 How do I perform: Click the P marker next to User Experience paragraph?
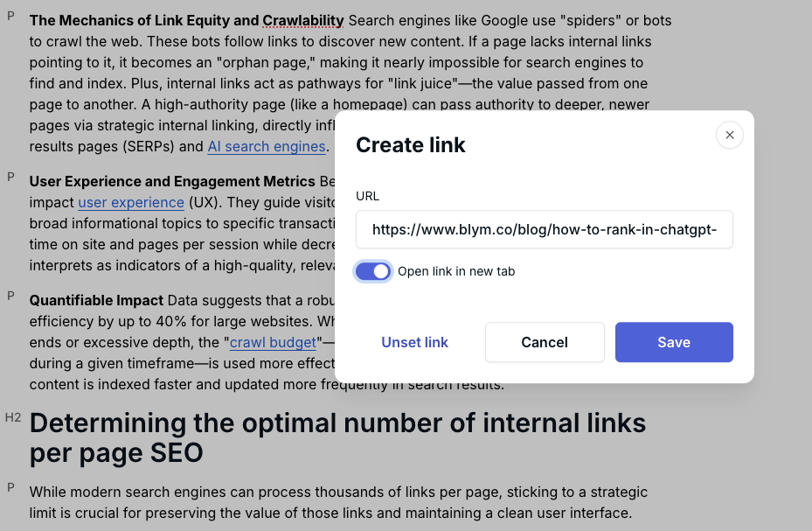10,177
